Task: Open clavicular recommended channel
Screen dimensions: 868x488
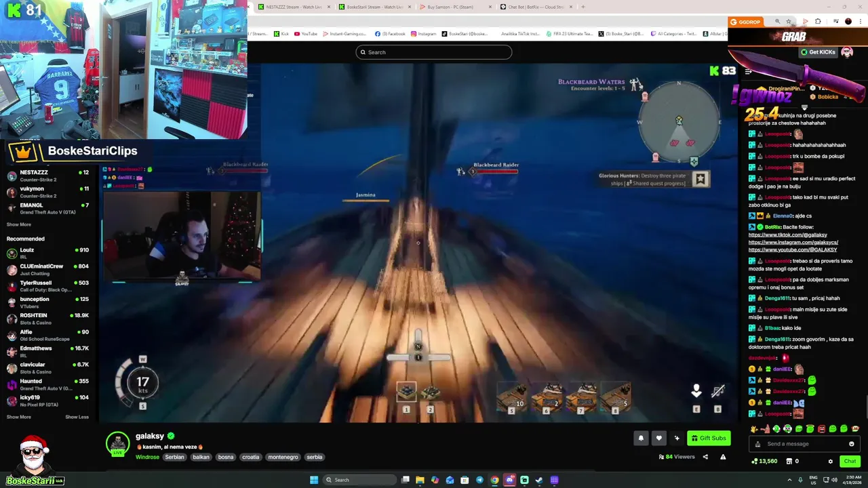Action: pos(47,367)
